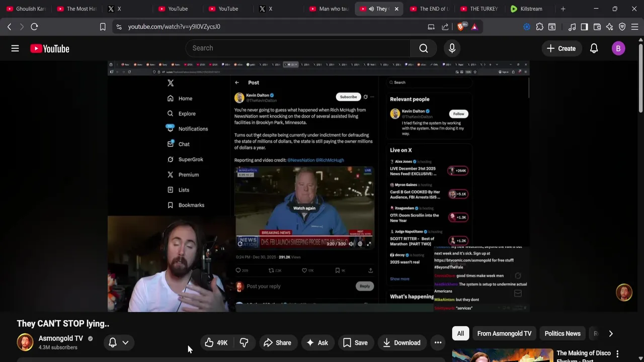This screenshot has height=362, width=644.
Task: Click install app icon in address bar
Action: pyautogui.click(x=431, y=27)
